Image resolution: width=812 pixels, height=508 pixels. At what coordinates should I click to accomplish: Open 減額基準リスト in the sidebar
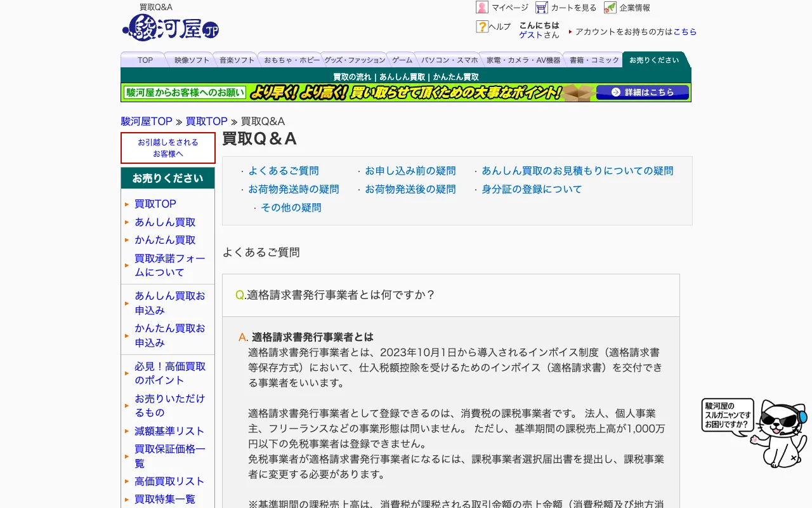click(169, 431)
